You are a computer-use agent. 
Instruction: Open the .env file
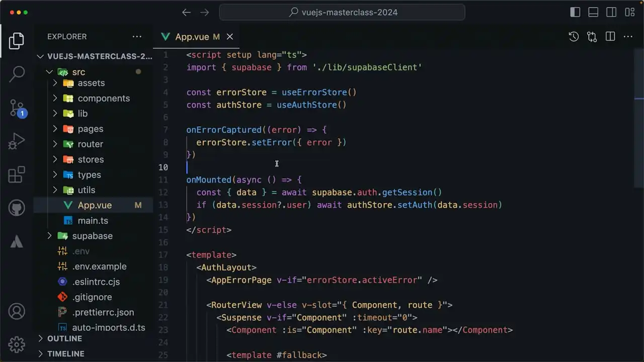(x=93, y=251)
